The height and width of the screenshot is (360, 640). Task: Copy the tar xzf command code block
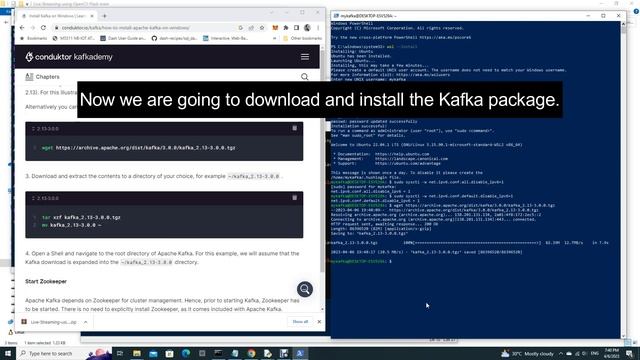(x=294, y=198)
